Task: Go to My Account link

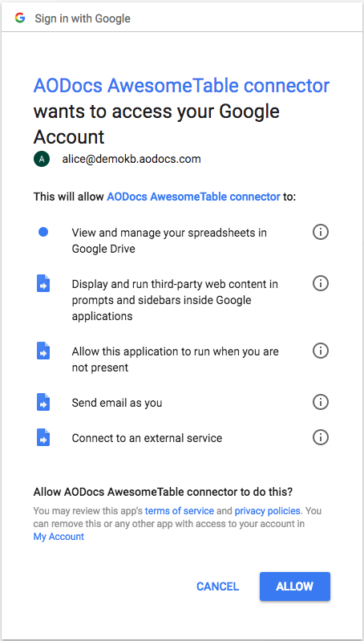Action: pyautogui.click(x=59, y=537)
